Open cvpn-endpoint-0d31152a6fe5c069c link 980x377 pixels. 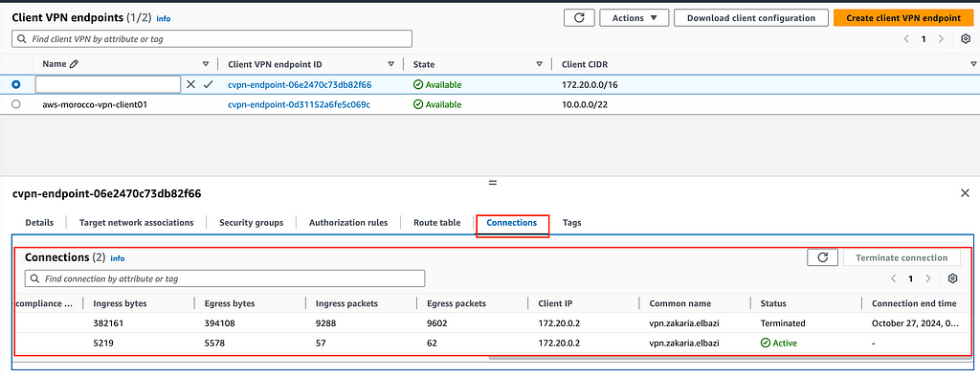[300, 104]
